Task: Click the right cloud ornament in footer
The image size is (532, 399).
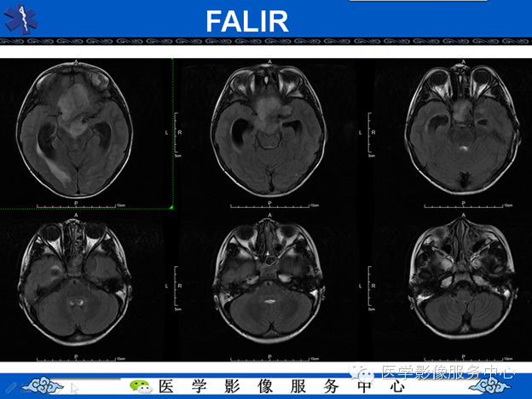Action: click(x=489, y=385)
